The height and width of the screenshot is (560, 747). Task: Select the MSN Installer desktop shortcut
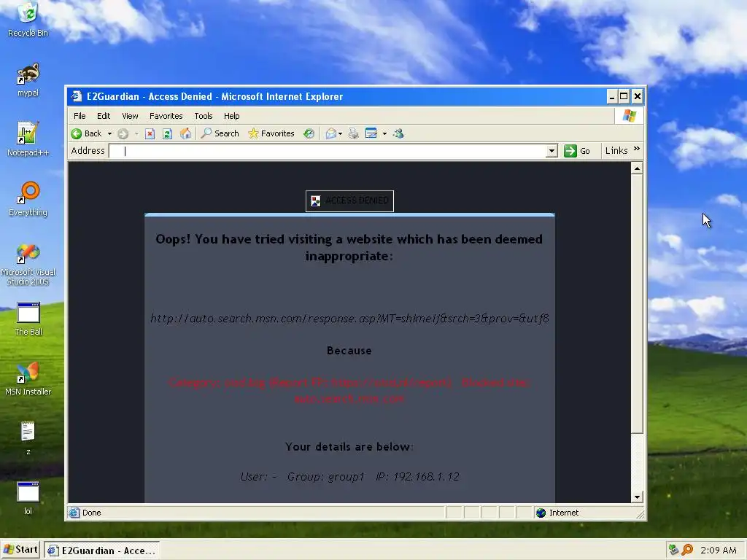pos(28,379)
